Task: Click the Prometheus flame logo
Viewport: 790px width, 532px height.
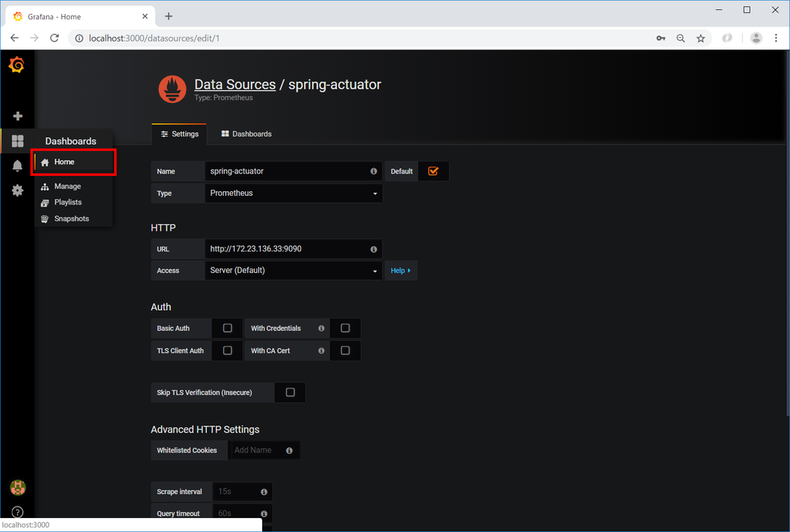Action: [172, 89]
